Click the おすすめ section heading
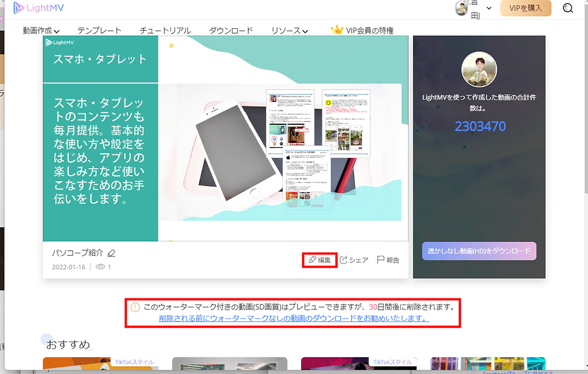Screen dimensions: 588x374 [68, 345]
